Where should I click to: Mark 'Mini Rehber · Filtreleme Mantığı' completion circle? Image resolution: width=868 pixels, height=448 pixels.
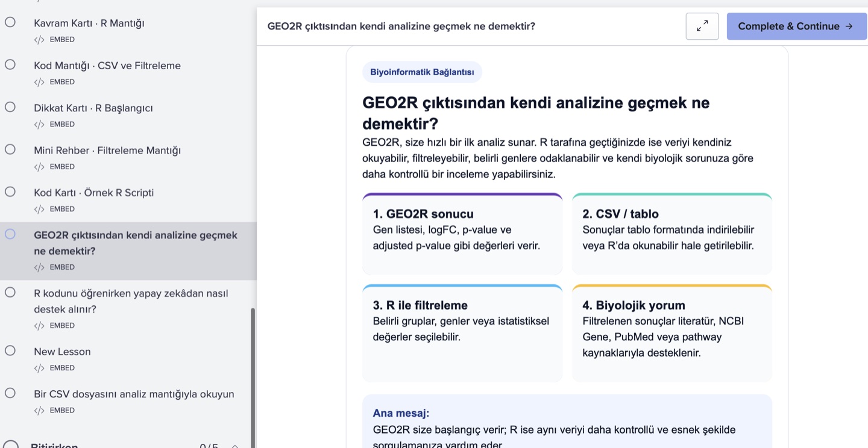(x=10, y=149)
